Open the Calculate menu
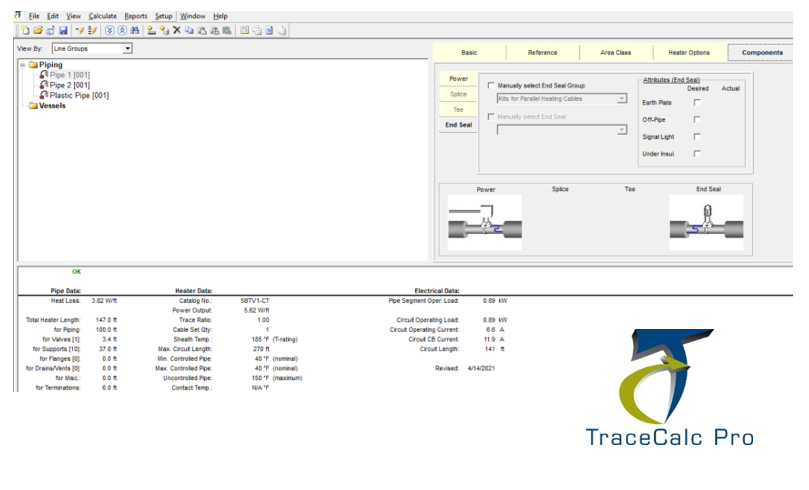This screenshot has width=809, height=490. (x=102, y=16)
